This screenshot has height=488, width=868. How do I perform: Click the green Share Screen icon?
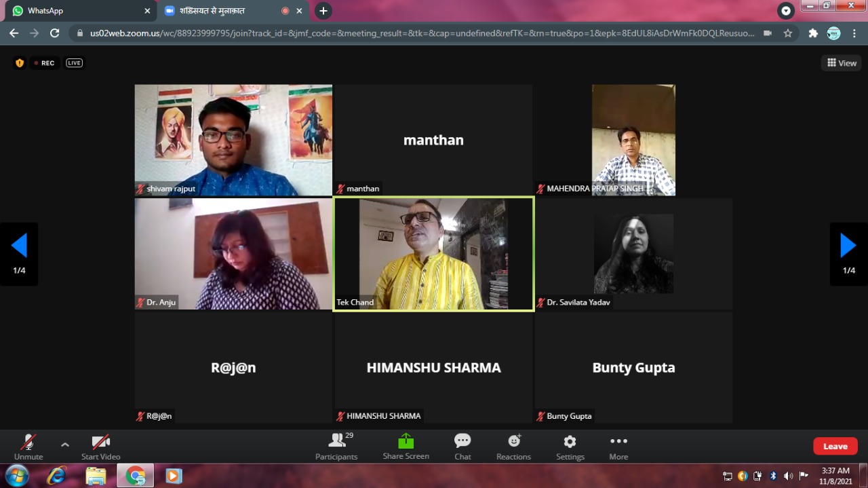point(406,442)
